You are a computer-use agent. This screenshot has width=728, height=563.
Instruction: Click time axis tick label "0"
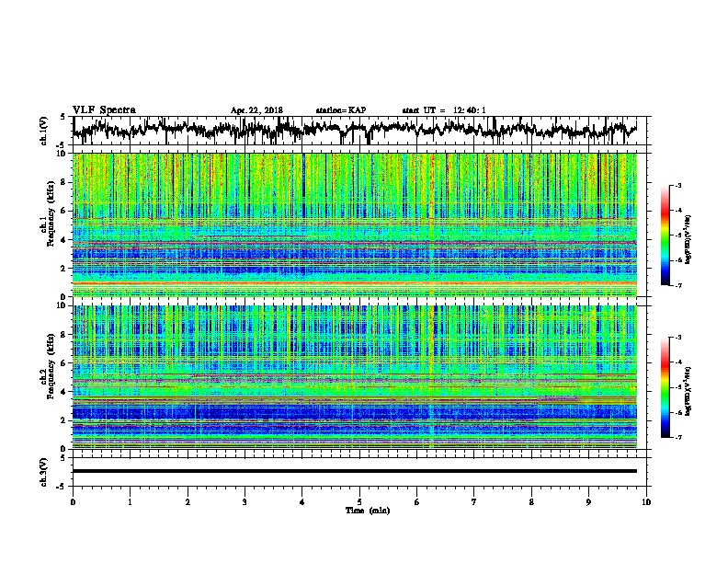tap(73, 501)
